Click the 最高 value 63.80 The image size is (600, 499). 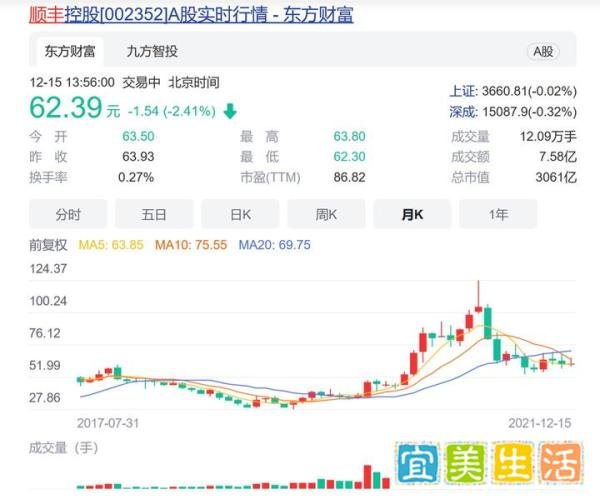[349, 136]
